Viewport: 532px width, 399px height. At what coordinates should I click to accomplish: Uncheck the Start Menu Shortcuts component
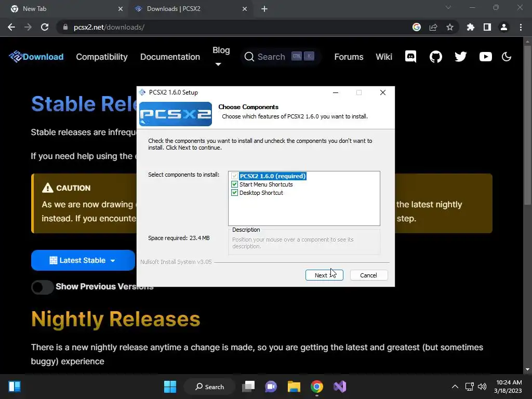[234, 184]
